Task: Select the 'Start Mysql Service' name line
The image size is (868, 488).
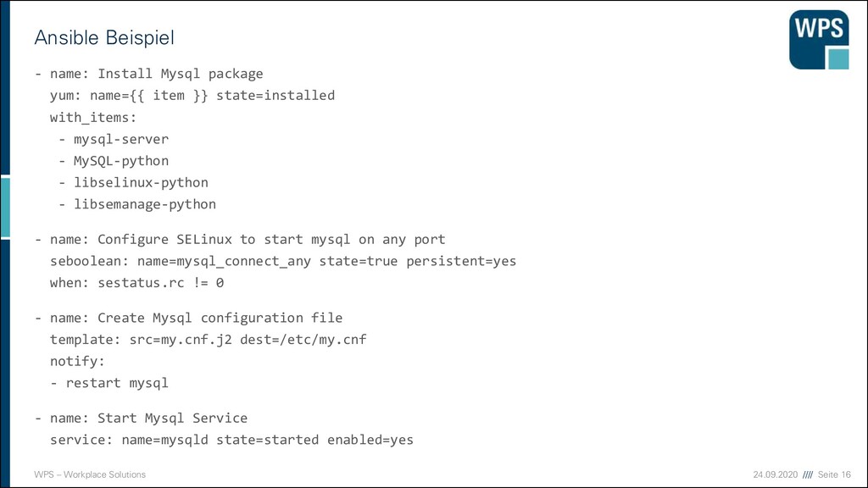Action: [x=142, y=418]
